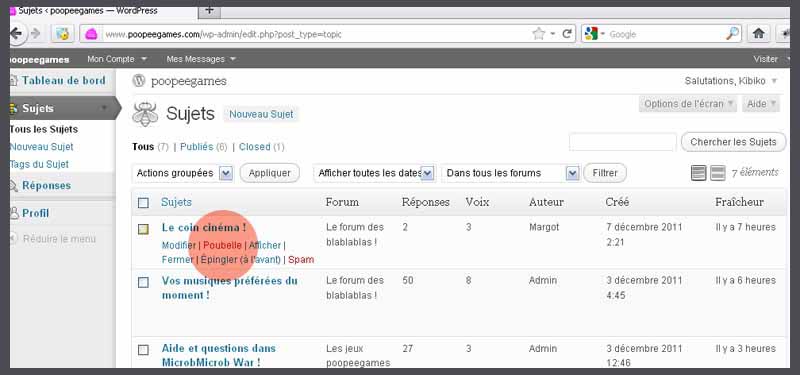Click author Margot cell
800x375 pixels.
[x=544, y=227]
